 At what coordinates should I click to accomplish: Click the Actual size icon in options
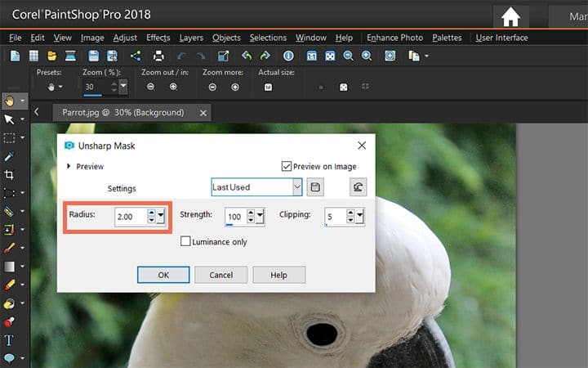click(x=268, y=88)
